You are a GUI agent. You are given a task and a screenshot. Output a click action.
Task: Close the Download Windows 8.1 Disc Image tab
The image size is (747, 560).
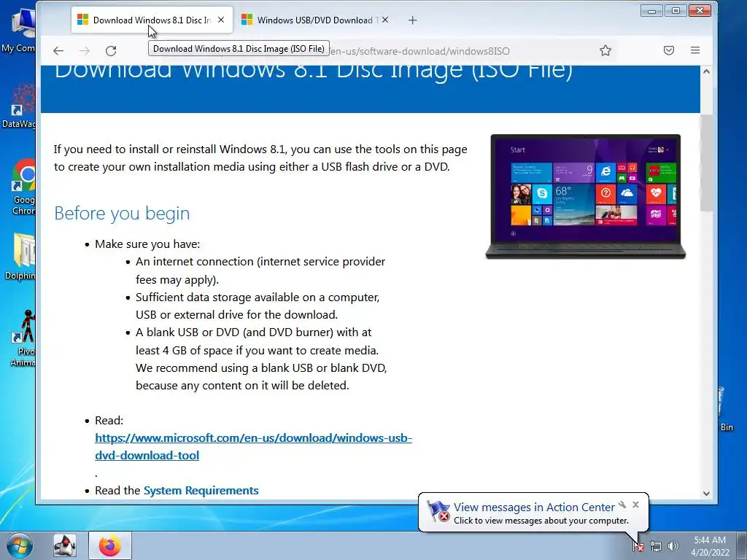click(220, 20)
